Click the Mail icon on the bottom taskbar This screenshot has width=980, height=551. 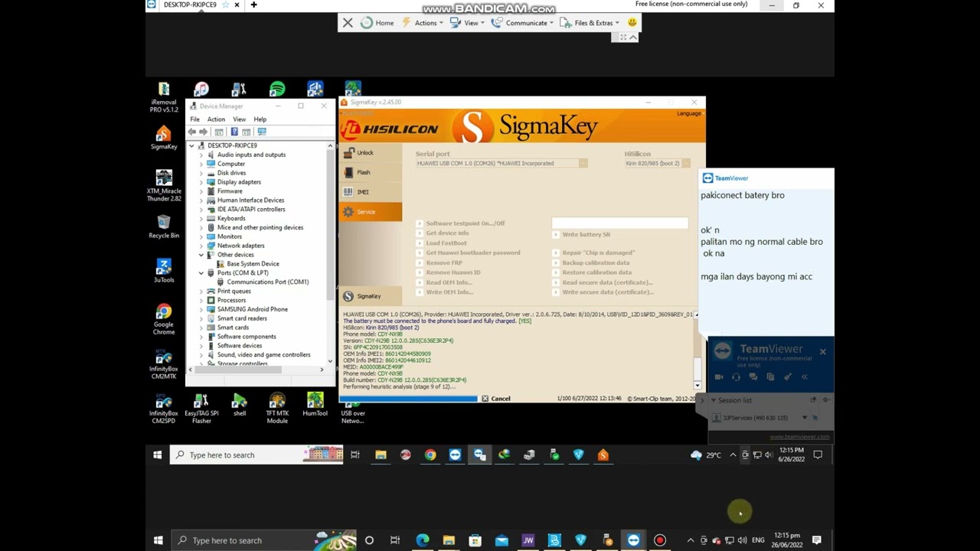point(501,540)
